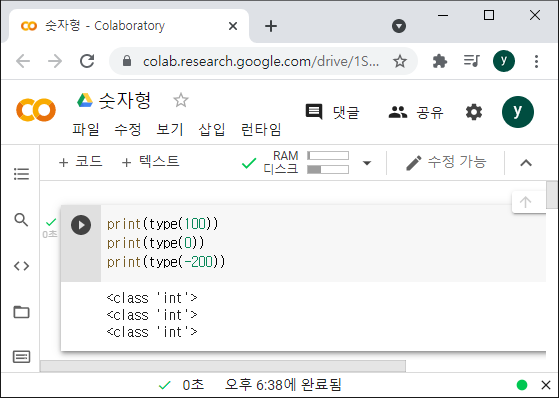Click the notebook title 숫자형

click(125, 100)
